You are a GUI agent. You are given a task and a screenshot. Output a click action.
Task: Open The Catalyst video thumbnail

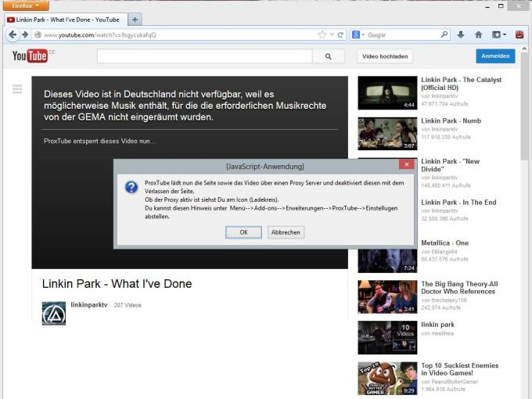387,92
